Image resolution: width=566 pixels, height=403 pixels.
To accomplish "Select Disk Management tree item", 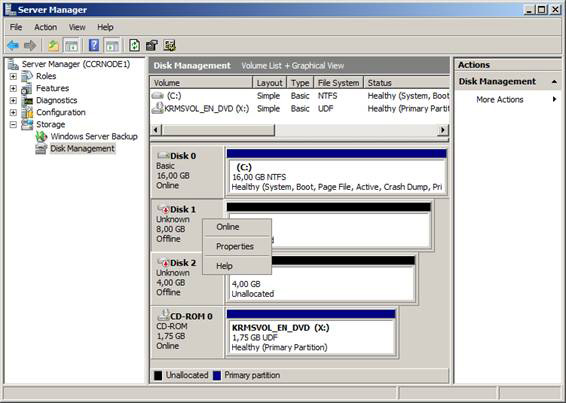I will (82, 149).
